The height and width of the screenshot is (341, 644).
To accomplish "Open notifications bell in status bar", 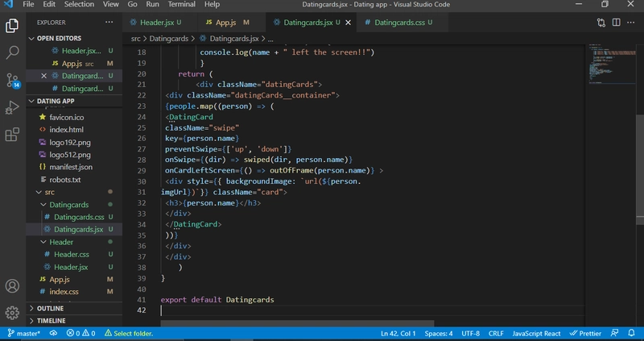I will coord(631,333).
